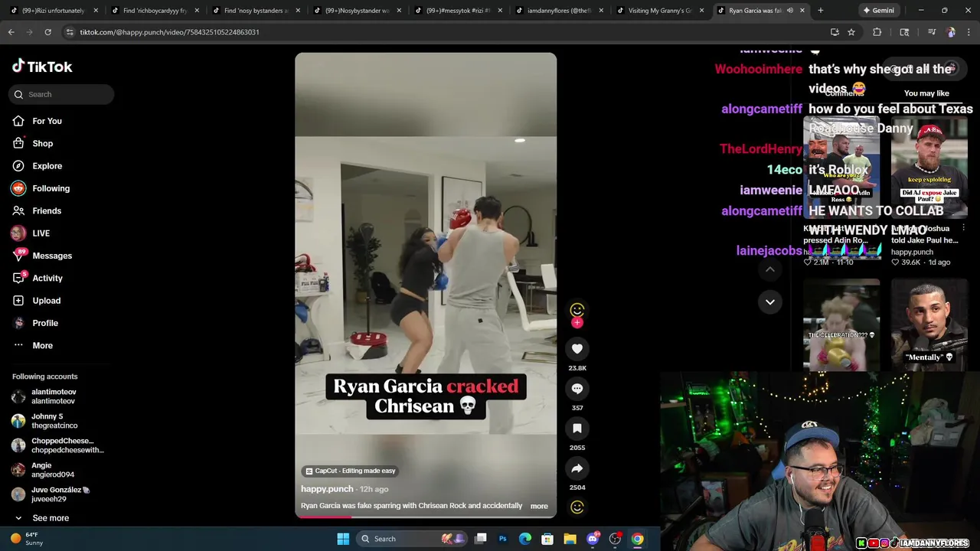Click the video progress bar
The width and height of the screenshot is (980, 551).
tap(426, 517)
